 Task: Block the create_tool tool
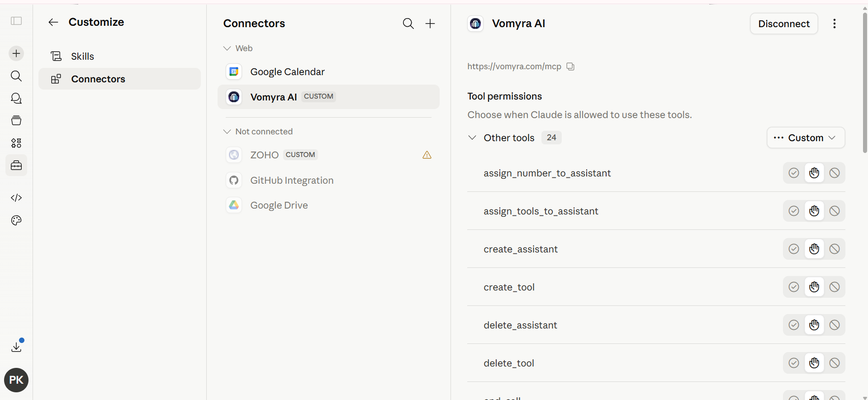[835, 287]
